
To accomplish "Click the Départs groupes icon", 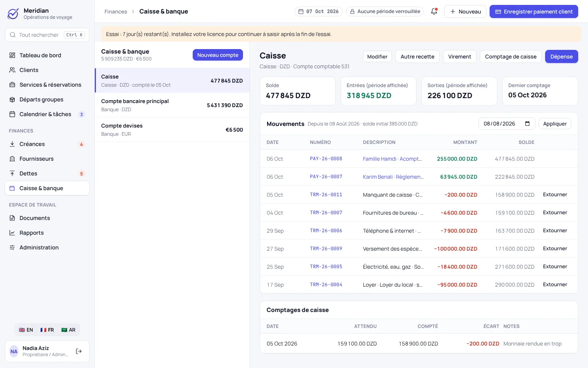I will (x=12, y=99).
